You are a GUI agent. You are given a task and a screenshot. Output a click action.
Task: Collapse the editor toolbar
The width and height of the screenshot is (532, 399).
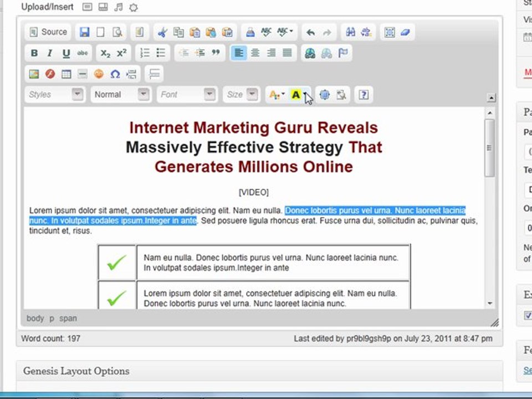tap(491, 98)
